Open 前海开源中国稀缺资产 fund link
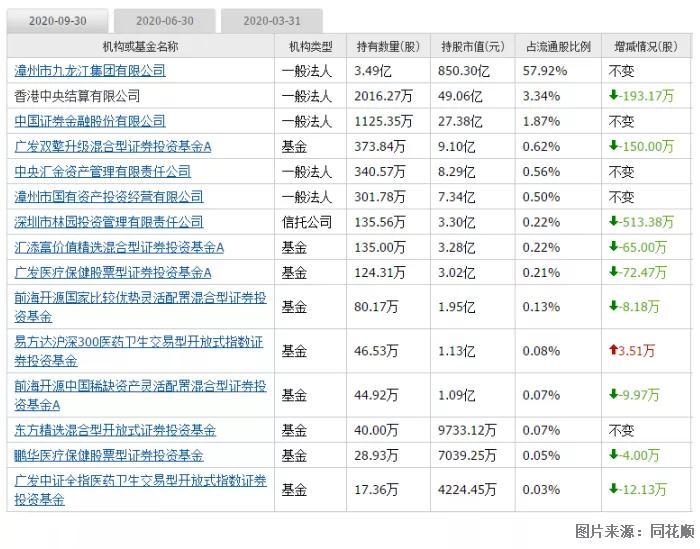The height and width of the screenshot is (549, 700). (140, 395)
